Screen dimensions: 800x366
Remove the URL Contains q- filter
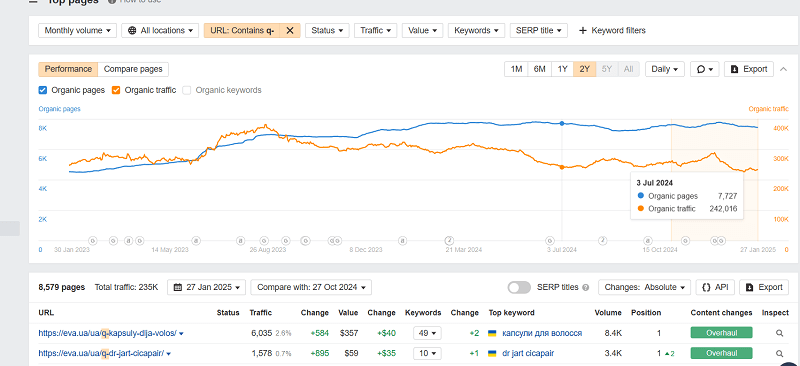[x=289, y=31]
